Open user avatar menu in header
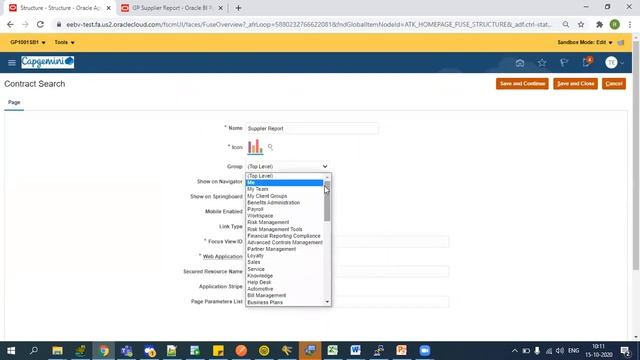The height and width of the screenshot is (360, 640). [614, 63]
